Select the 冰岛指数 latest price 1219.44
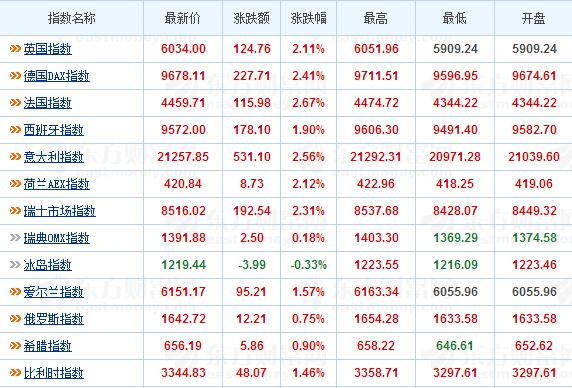Image resolution: width=572 pixels, height=388 pixels. [x=183, y=265]
